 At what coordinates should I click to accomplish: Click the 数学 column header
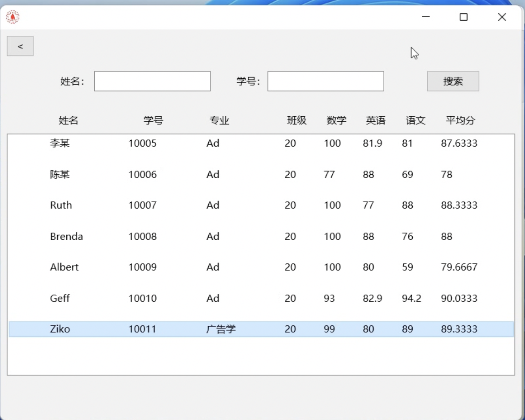(336, 120)
